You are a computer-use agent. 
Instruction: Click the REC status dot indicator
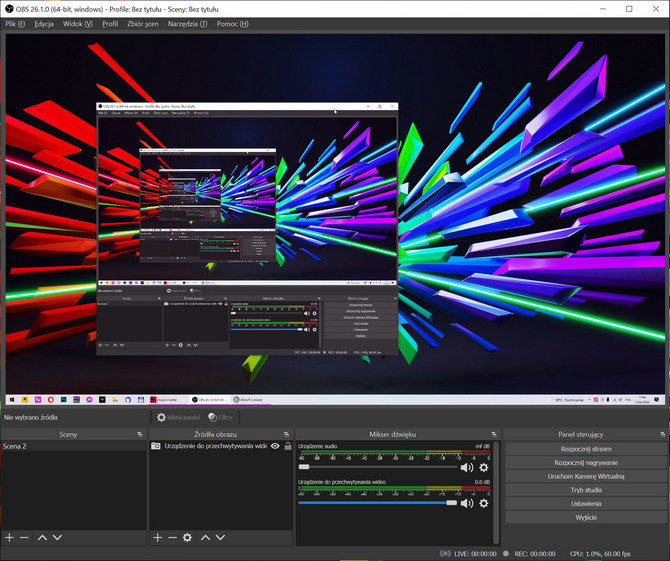506,553
